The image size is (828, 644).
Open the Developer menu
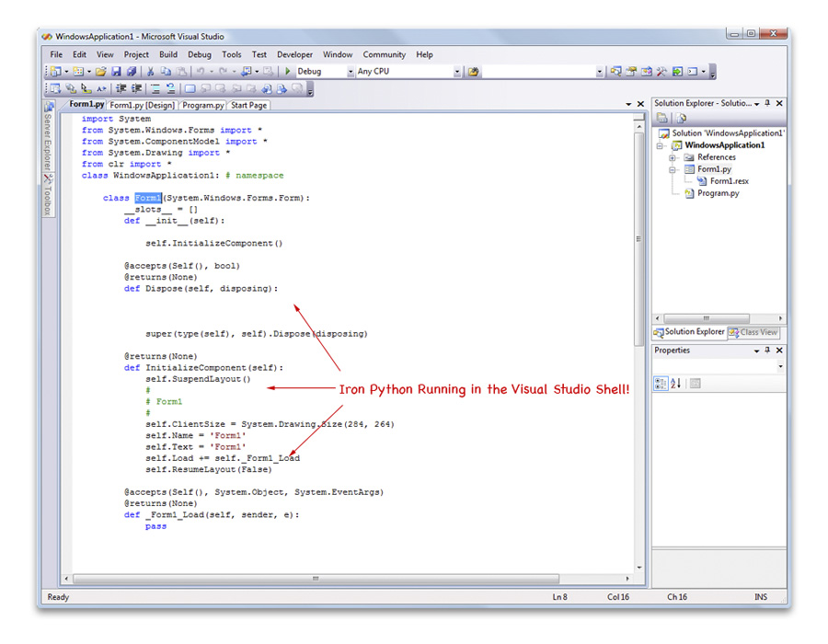click(294, 54)
